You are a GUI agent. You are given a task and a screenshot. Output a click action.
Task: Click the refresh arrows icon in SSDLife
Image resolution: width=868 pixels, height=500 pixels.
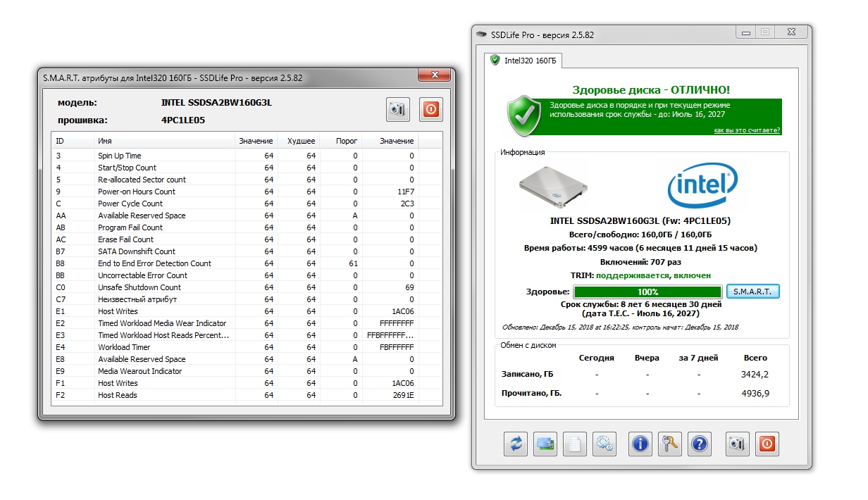516,444
